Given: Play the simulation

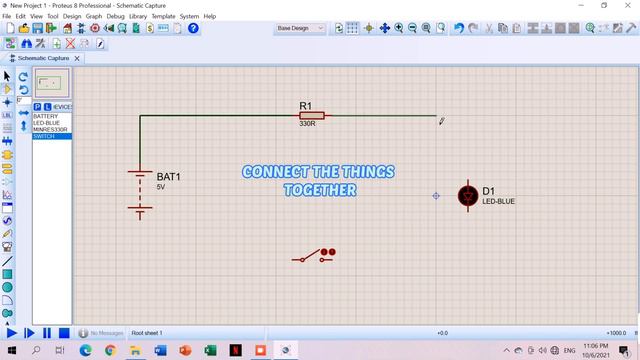Looking at the screenshot, I should point(11,333).
